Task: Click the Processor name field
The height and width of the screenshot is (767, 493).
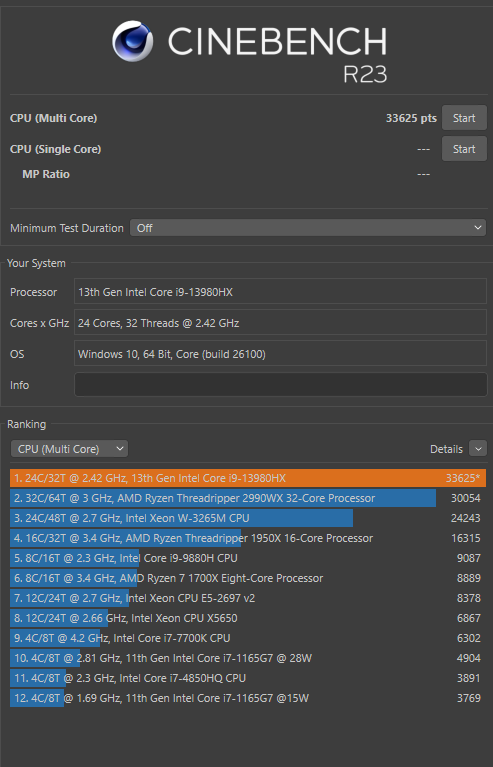Action: tap(280, 292)
